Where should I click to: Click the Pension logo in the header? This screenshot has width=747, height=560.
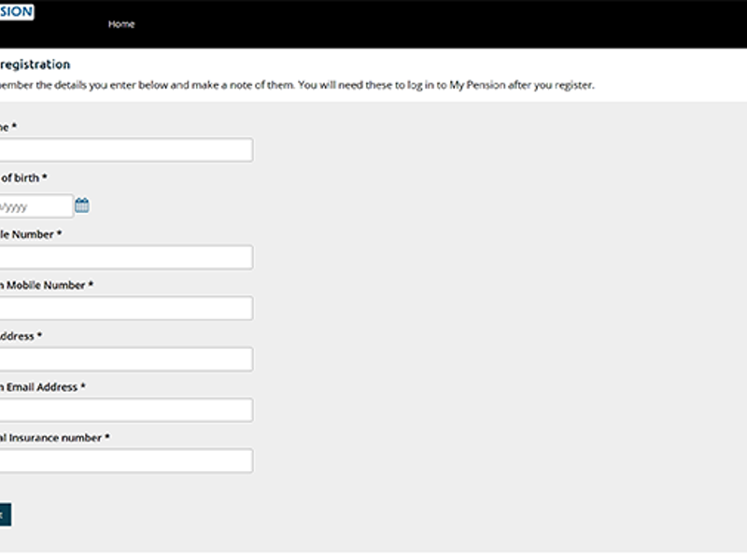tap(17, 12)
